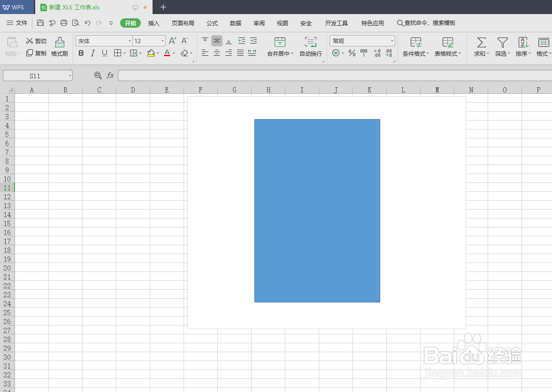The width and height of the screenshot is (552, 392).
Task: Click the currency format icon
Action: (336, 53)
